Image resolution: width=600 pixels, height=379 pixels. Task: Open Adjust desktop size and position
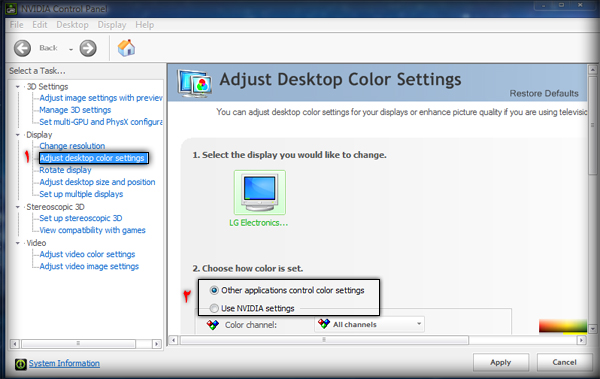coord(97,182)
